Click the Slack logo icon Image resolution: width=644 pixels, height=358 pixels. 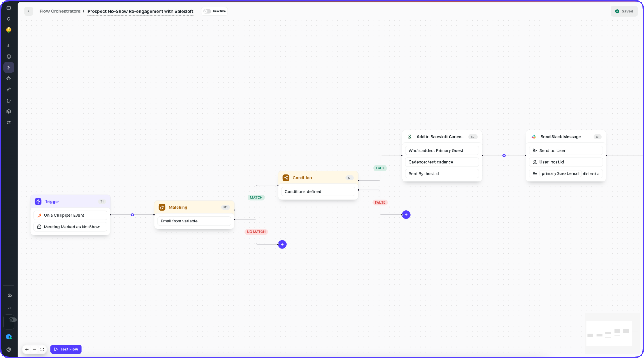click(534, 137)
